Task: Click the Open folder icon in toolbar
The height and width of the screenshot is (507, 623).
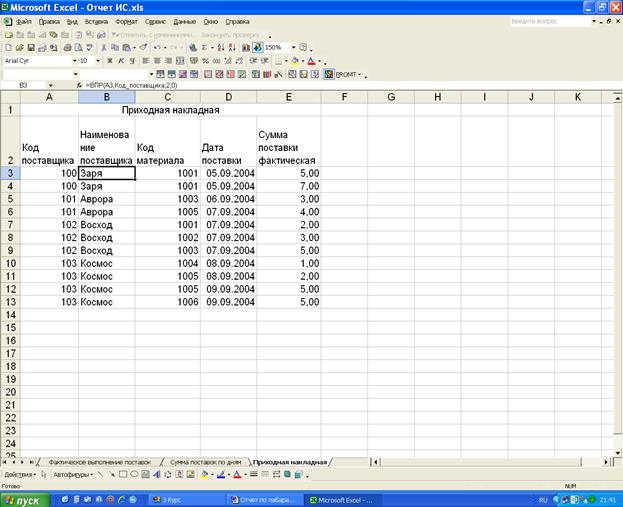Action: pos(19,47)
